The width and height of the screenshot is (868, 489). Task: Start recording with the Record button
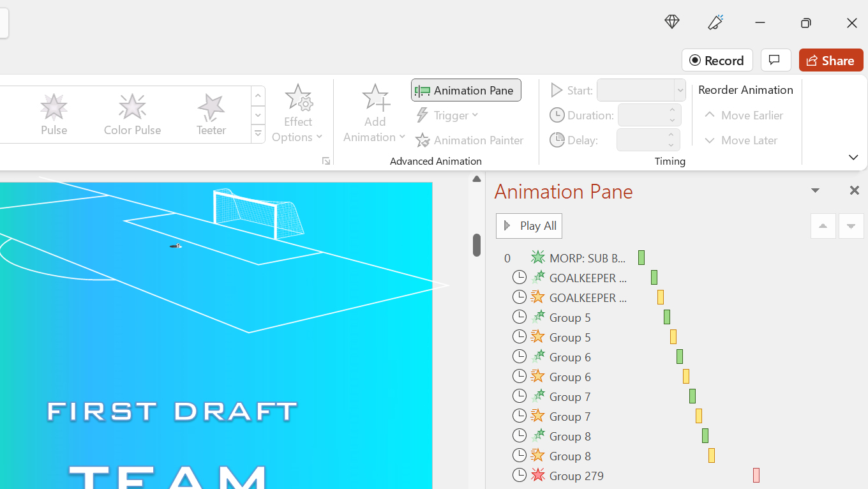717,60
